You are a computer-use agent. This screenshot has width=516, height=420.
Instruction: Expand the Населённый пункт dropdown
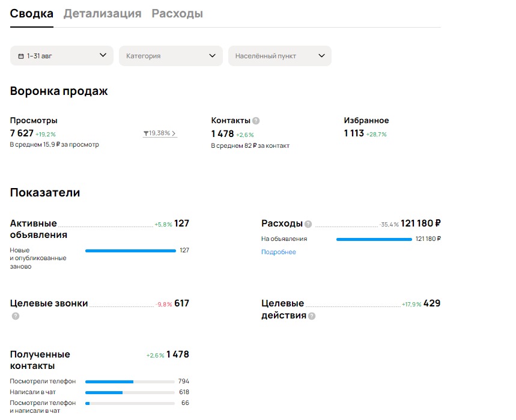pyautogui.click(x=279, y=56)
